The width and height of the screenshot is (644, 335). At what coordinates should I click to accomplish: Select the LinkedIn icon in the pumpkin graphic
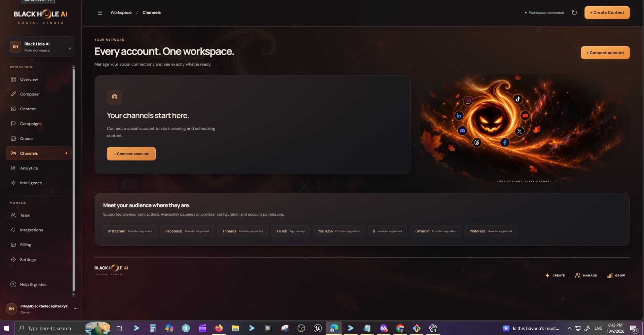(x=459, y=116)
